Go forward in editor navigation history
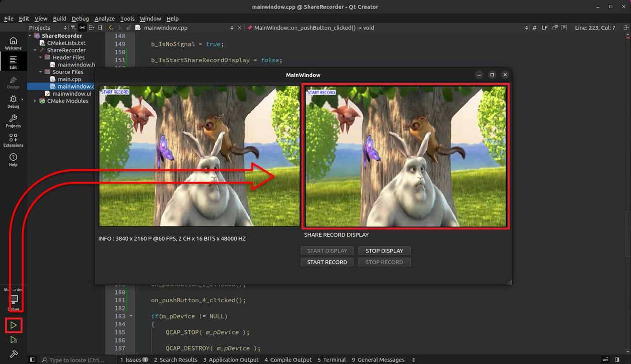 tap(120, 28)
